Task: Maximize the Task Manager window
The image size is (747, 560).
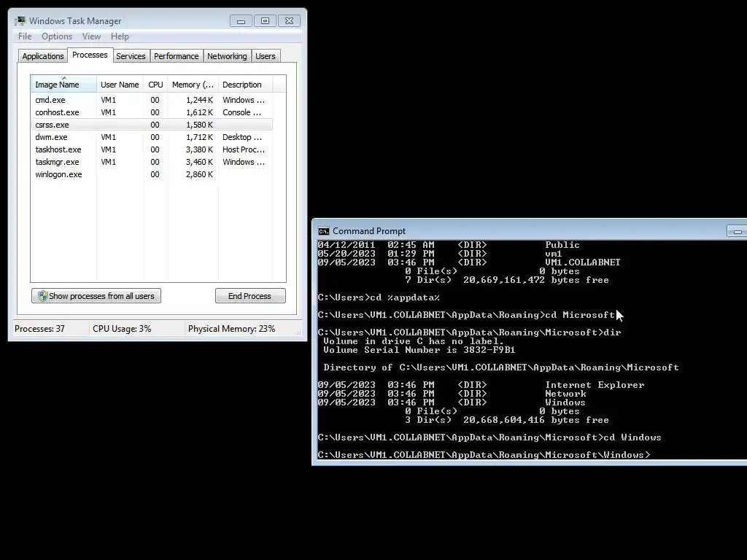Action: point(265,21)
